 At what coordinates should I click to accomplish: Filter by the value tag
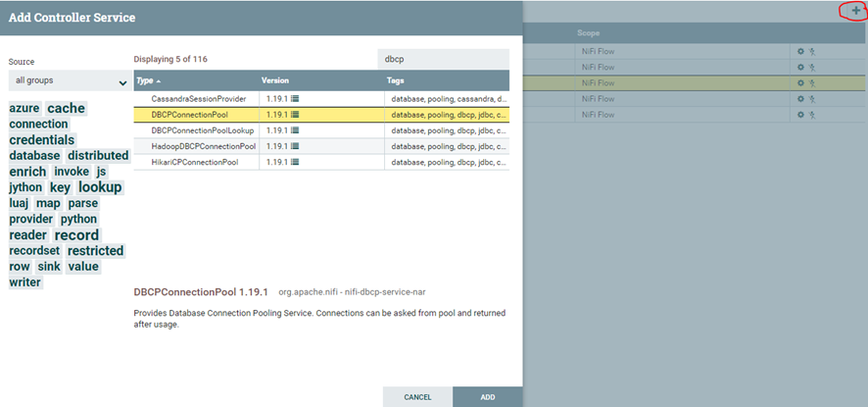[x=83, y=267]
